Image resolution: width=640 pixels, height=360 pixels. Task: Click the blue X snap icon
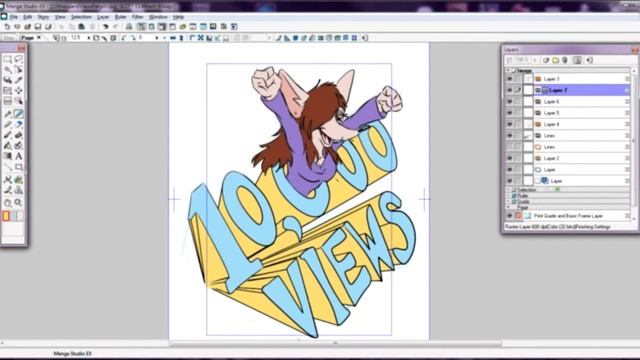coord(200,38)
